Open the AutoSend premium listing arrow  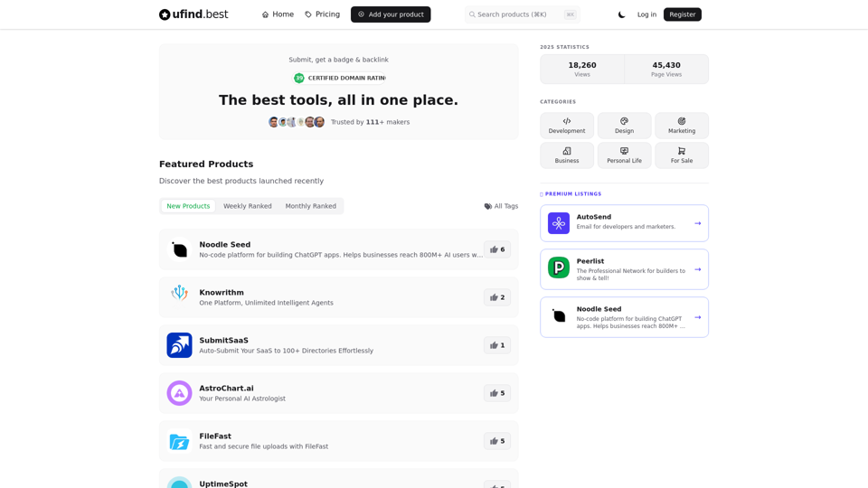[697, 223]
